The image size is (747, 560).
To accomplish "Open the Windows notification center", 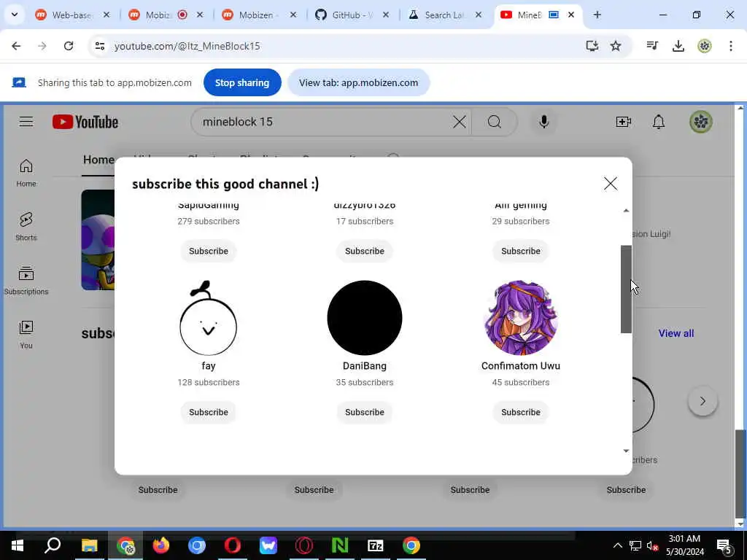I will 724,546.
